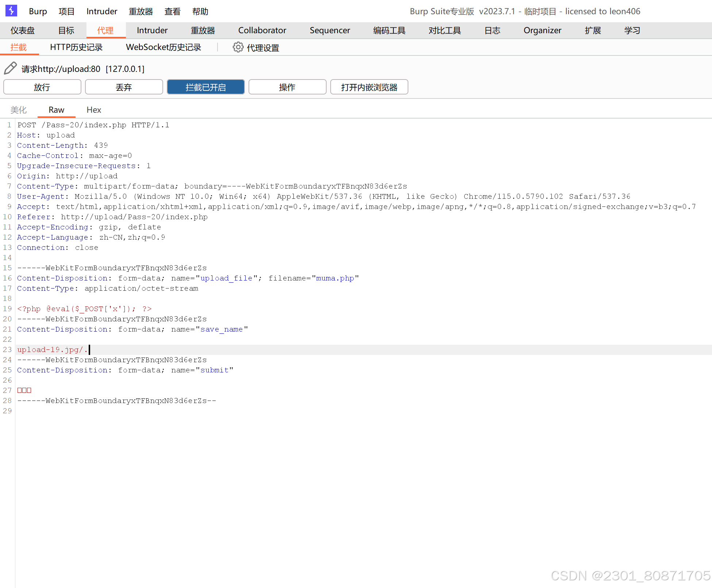This screenshot has height=588, width=712.
Task: Toggle the 拦截已开启 intercept button off
Action: pyautogui.click(x=205, y=87)
